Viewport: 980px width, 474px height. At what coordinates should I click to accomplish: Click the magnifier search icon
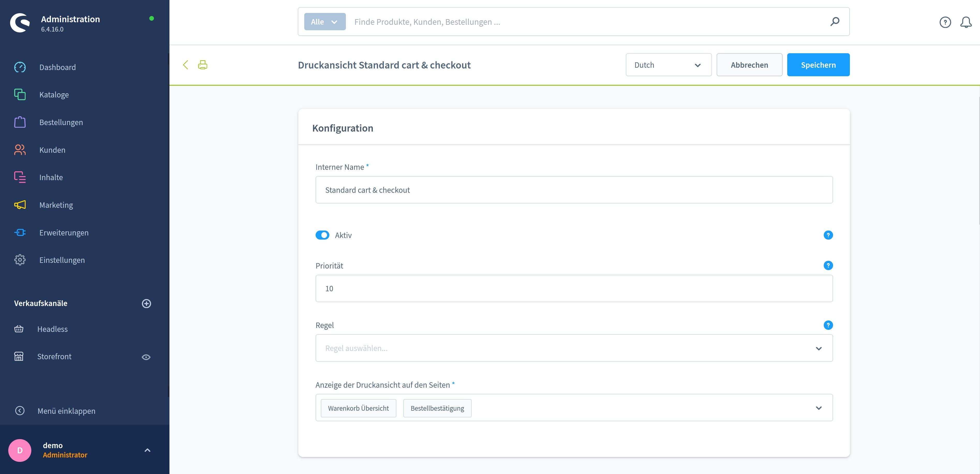pyautogui.click(x=835, y=22)
